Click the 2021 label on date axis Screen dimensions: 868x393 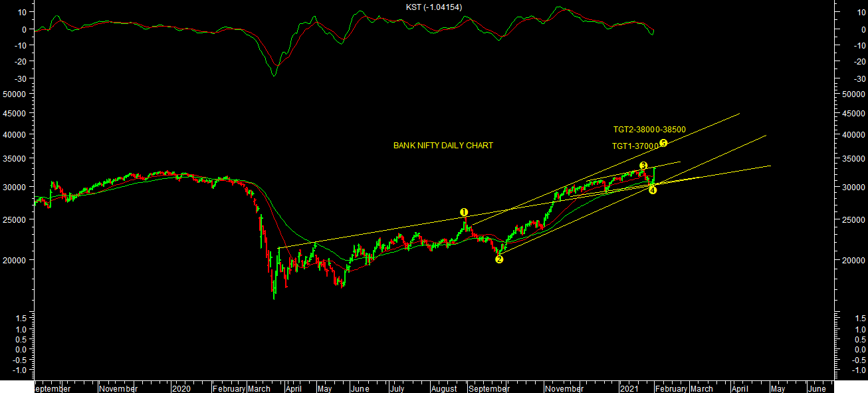629,388
